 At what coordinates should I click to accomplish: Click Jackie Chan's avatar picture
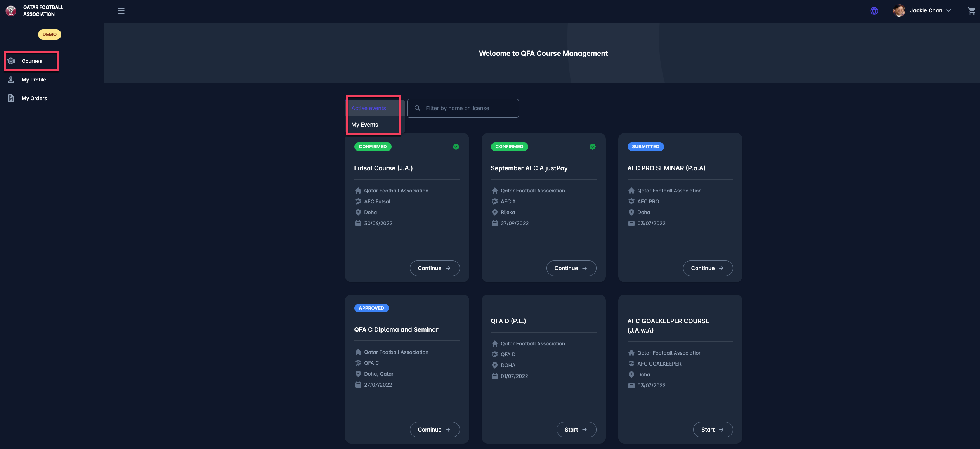(x=899, y=11)
